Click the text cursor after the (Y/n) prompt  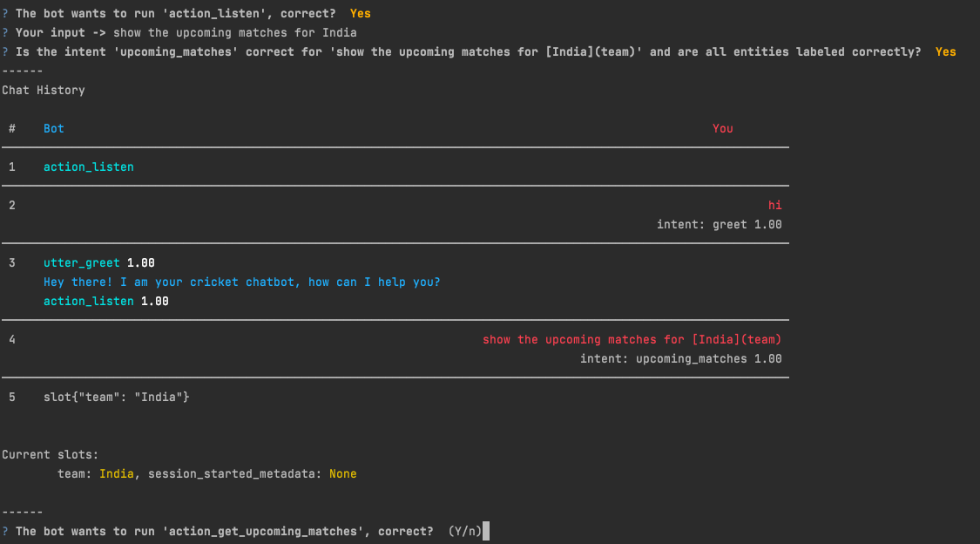[487, 531]
